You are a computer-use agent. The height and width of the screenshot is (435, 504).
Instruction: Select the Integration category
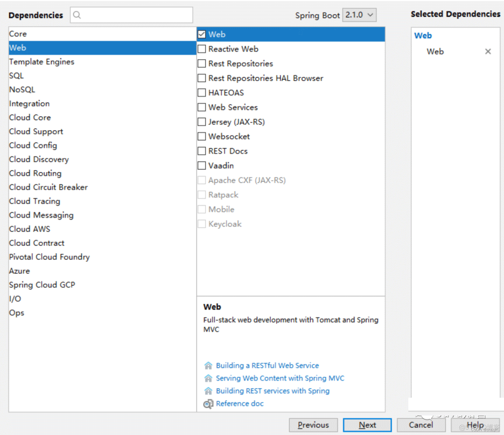[102, 104]
